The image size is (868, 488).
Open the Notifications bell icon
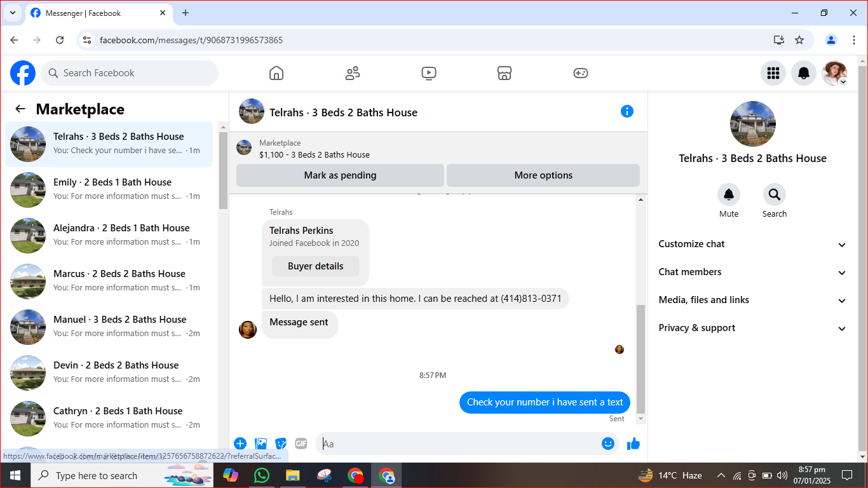tap(804, 73)
